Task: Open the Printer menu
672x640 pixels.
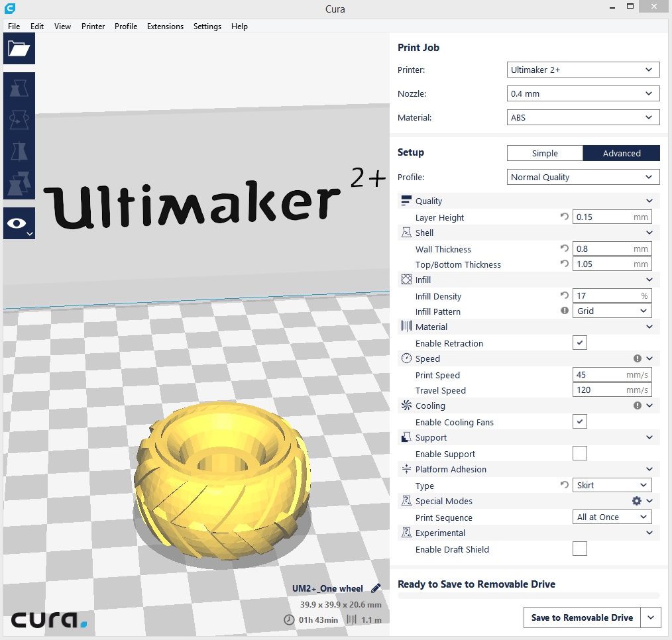Action: (93, 26)
